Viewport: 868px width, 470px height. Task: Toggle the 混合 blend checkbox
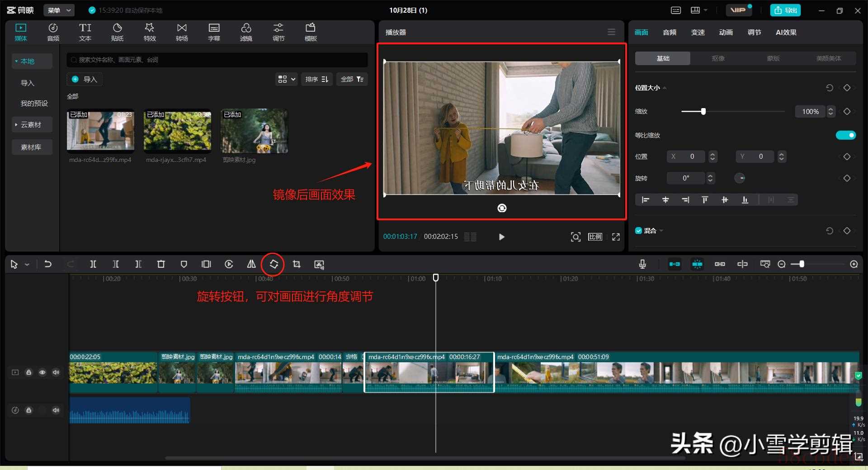pyautogui.click(x=639, y=231)
